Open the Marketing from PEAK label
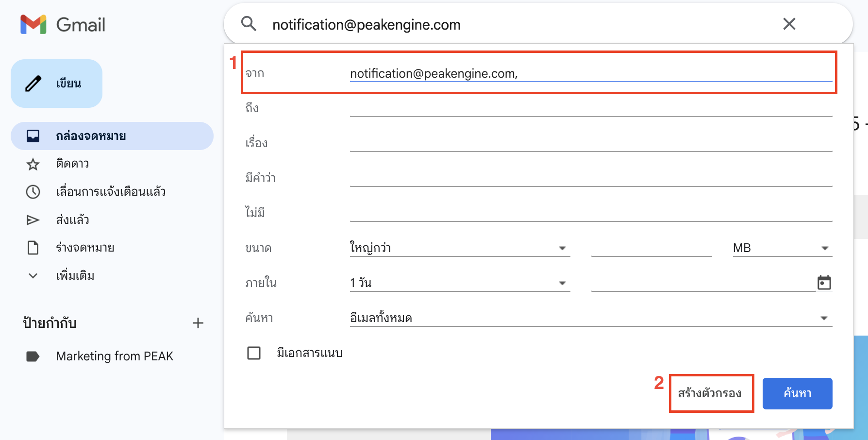Screen dimensions: 868x440 [114, 356]
